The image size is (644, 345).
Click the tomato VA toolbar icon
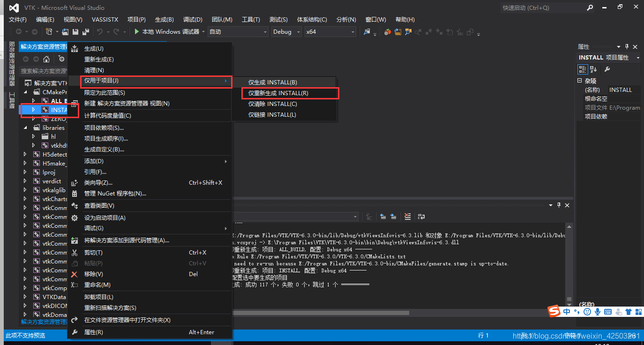[x=388, y=32]
